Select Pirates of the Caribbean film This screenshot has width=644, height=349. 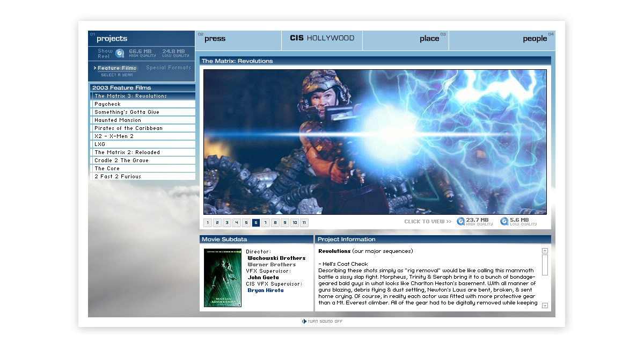click(143, 128)
